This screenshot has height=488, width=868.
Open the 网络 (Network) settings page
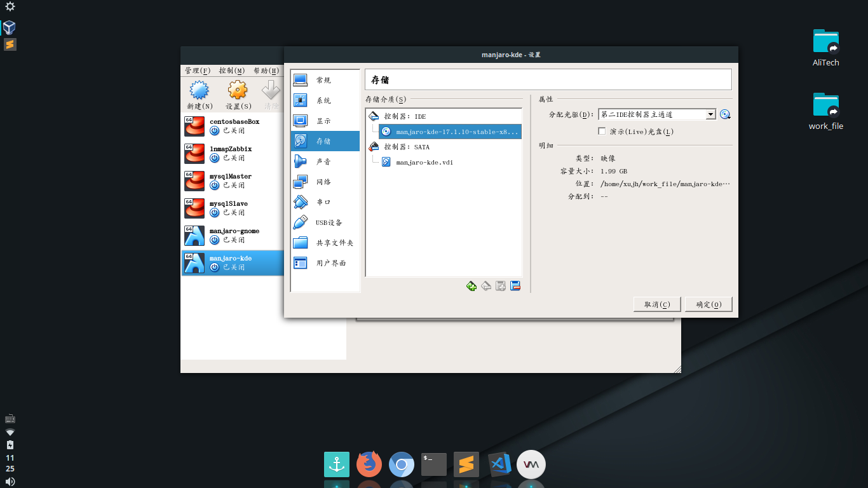coord(325,182)
